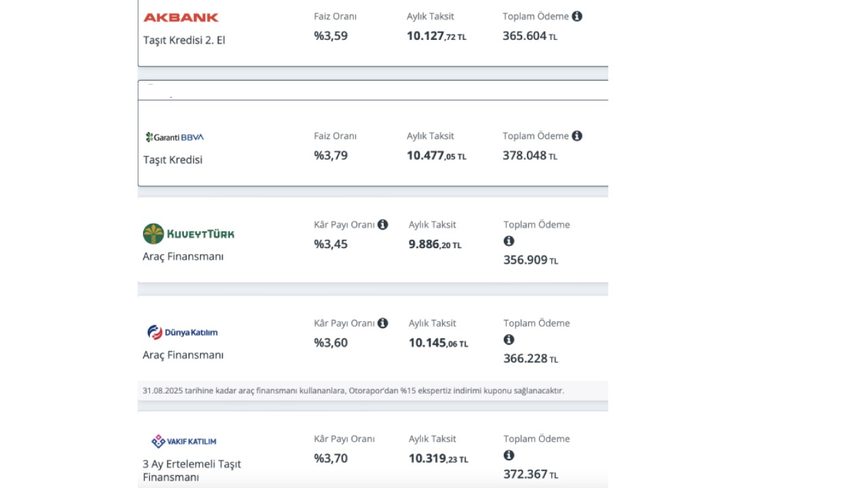Click "Toplam Ödeme" label in Kuveyt Türk row
The image size is (868, 488).
536,225
